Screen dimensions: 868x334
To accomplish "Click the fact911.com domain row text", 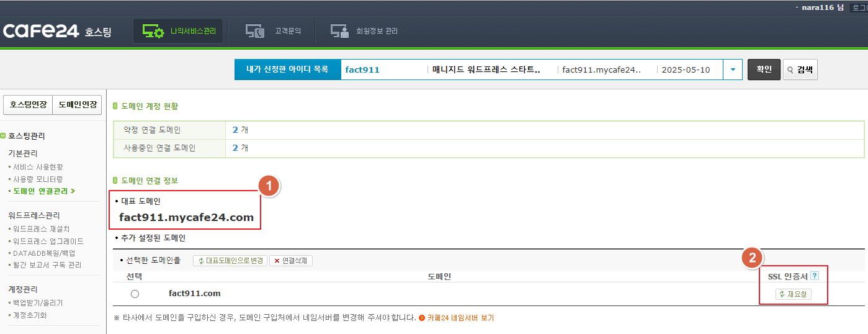I will click(x=195, y=294).
